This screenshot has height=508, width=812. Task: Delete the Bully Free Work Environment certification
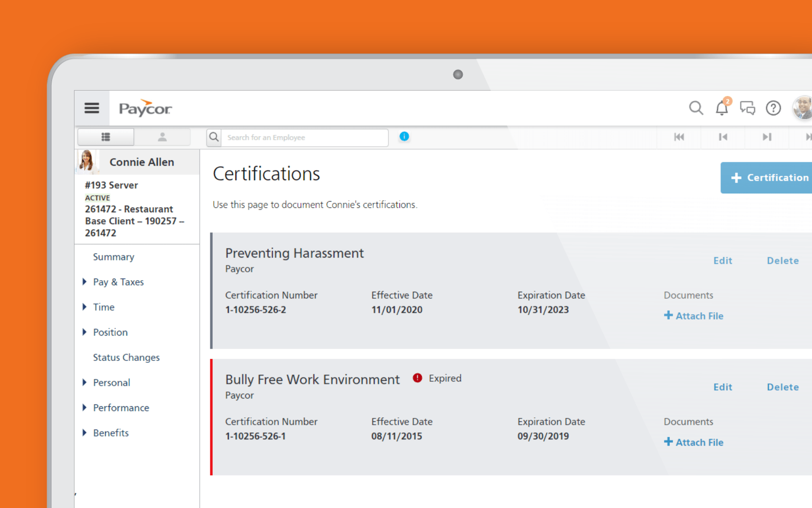(x=783, y=387)
